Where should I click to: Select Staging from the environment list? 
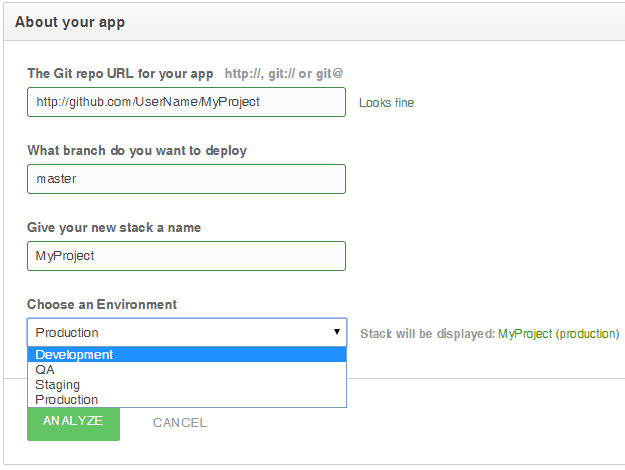tap(187, 385)
